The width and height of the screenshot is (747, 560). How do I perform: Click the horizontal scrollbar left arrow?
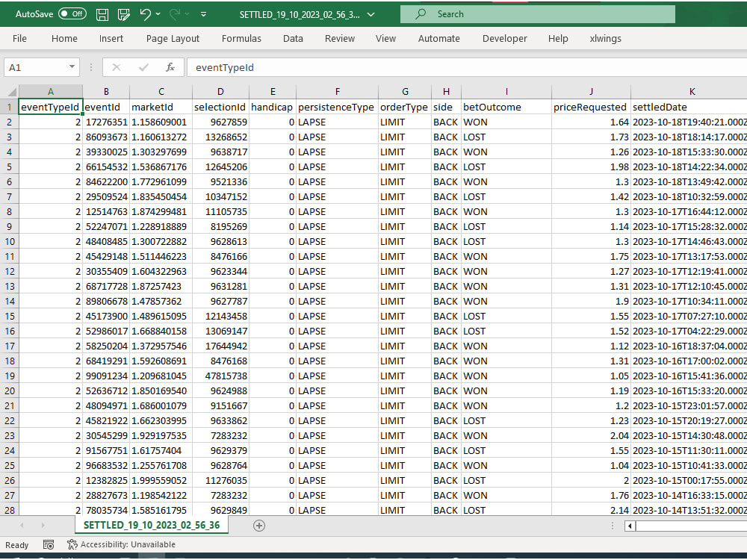(x=630, y=526)
